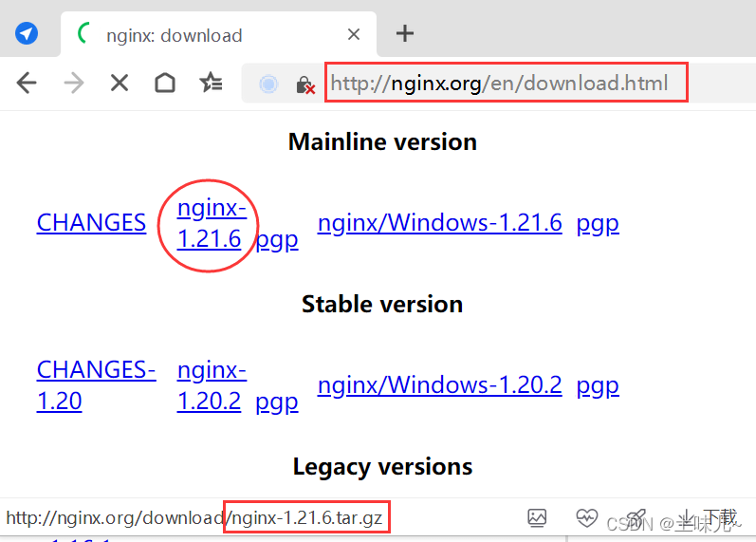Viewport: 756px width, 542px height.
Task: Open pgp signature for nginx-1.21.6
Action: pyautogui.click(x=277, y=240)
